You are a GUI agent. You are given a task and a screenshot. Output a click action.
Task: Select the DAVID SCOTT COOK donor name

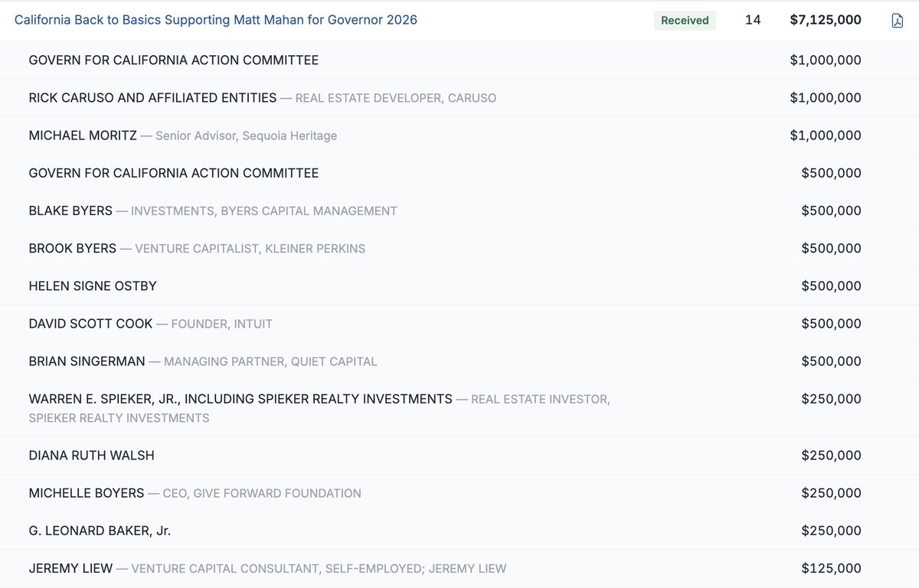[x=90, y=323]
